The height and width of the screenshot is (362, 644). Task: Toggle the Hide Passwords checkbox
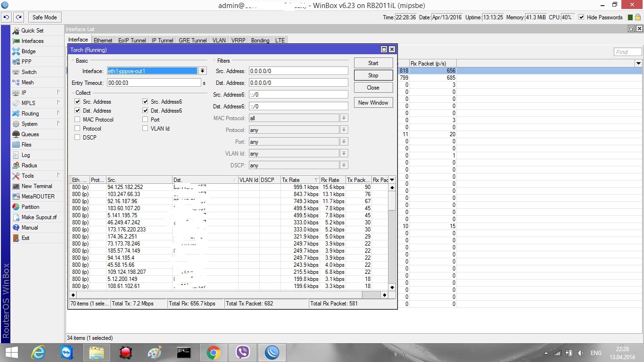point(581,17)
